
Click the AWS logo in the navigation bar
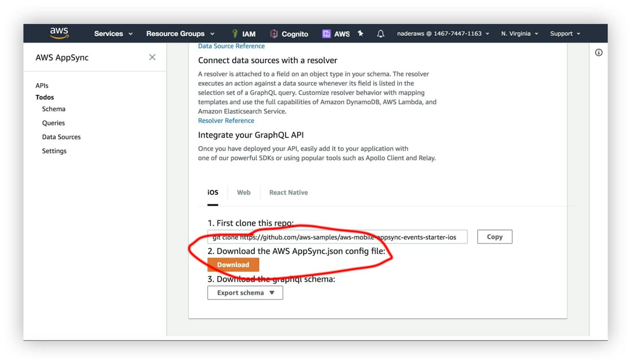pos(59,33)
